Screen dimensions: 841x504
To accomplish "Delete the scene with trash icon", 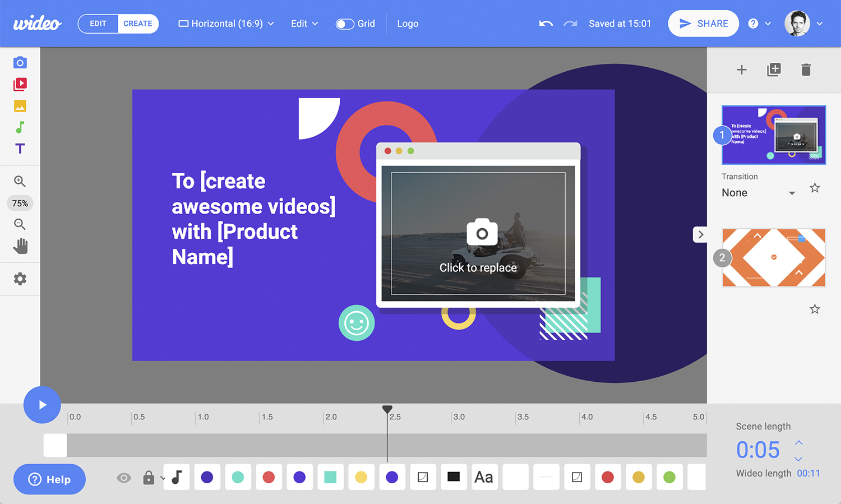I will click(806, 70).
